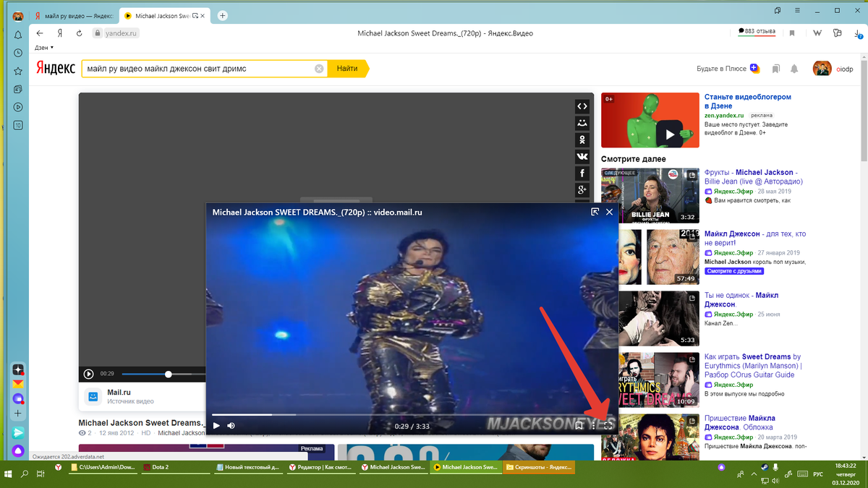
Task: Open Dota 2 from taskbar
Action: coord(177,467)
